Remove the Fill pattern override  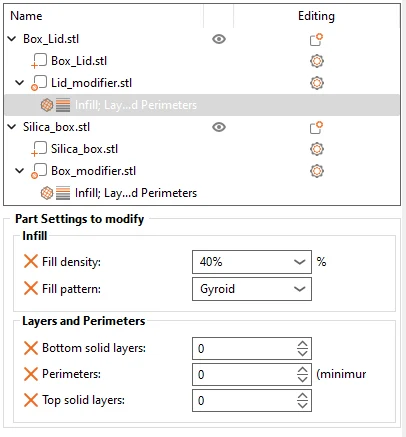point(31,288)
